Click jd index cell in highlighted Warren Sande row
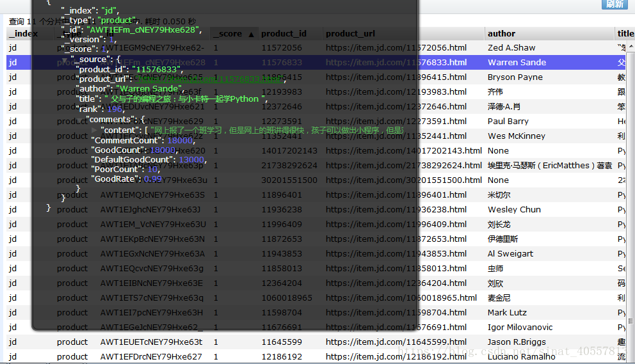Screen dimensions: 635x364 13,62
